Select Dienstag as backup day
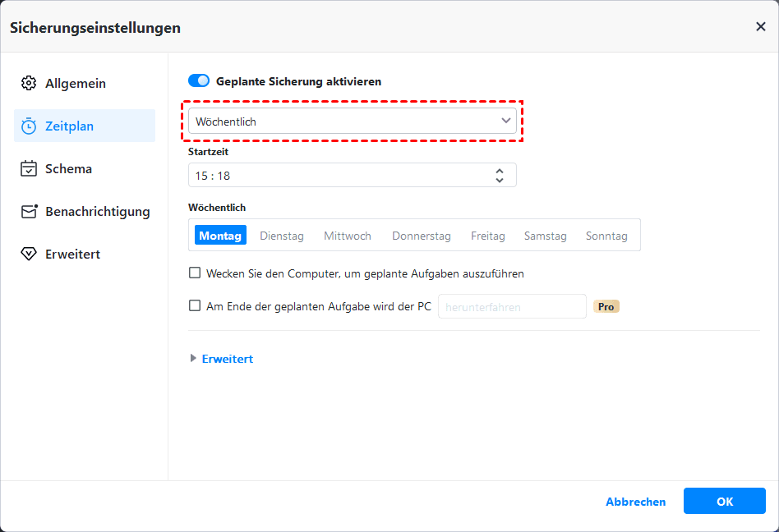Viewport: 779px width, 532px height. pos(282,236)
